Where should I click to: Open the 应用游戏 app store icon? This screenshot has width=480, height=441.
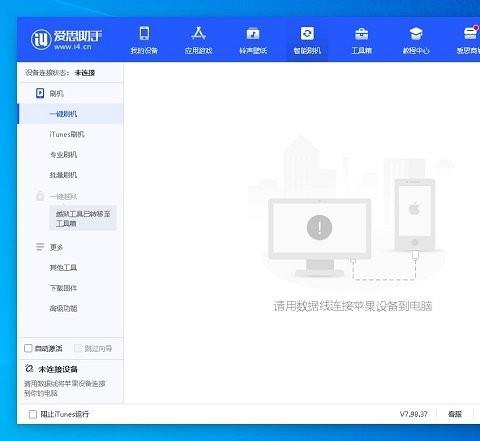pyautogui.click(x=199, y=33)
